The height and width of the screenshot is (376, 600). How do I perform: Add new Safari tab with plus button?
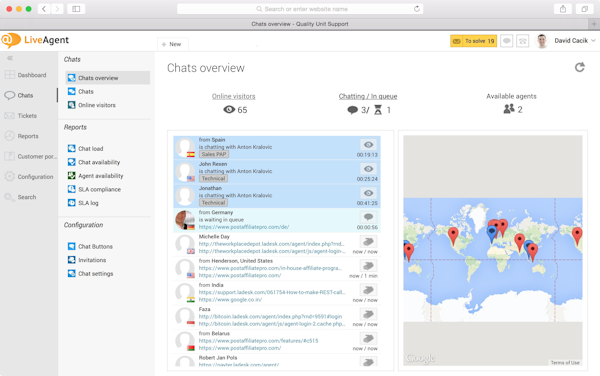pos(594,24)
